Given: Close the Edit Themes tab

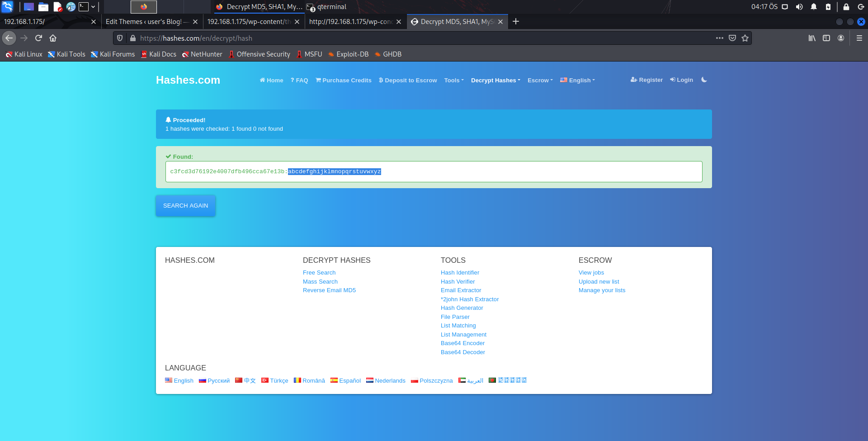Looking at the screenshot, I should click(x=195, y=22).
